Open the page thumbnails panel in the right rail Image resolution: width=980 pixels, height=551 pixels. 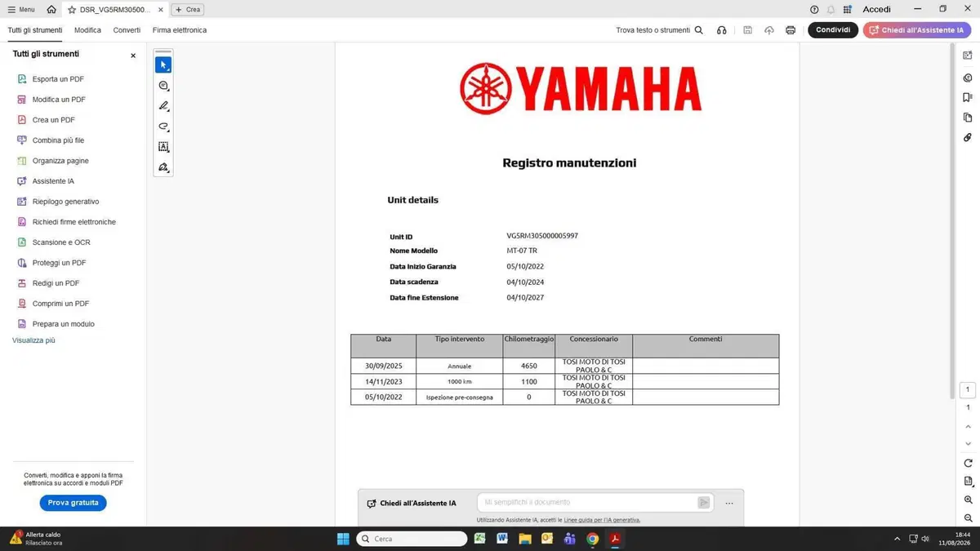pos(968,118)
